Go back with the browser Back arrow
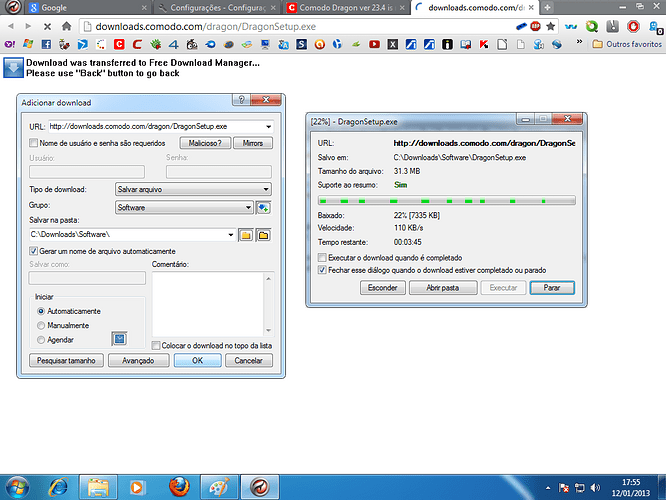The width and height of the screenshot is (666, 500). [11, 26]
